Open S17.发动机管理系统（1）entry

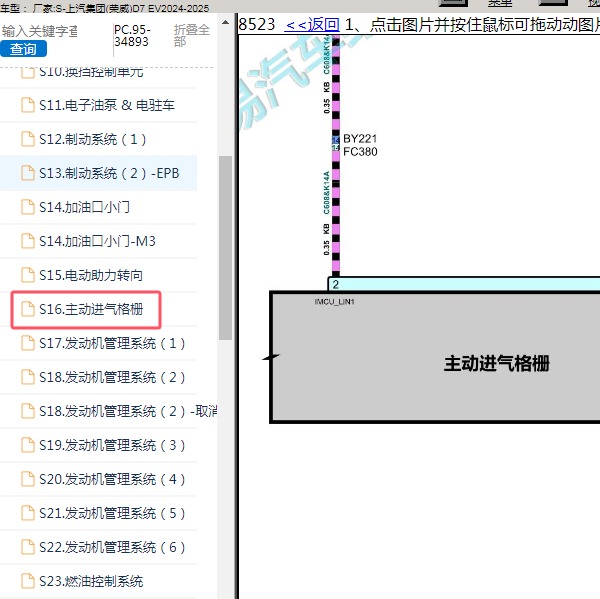(112, 343)
